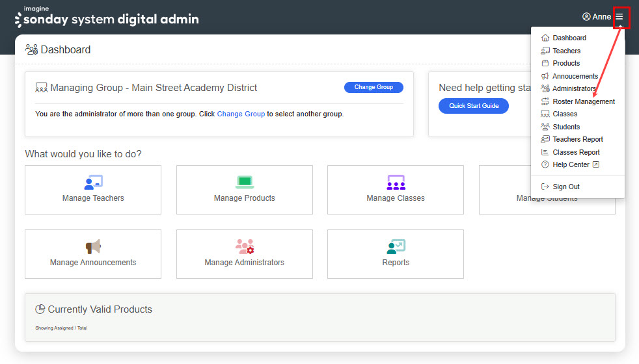Image resolution: width=639 pixels, height=364 pixels.
Task: Click the Quick Start Guide button
Action: click(x=474, y=106)
